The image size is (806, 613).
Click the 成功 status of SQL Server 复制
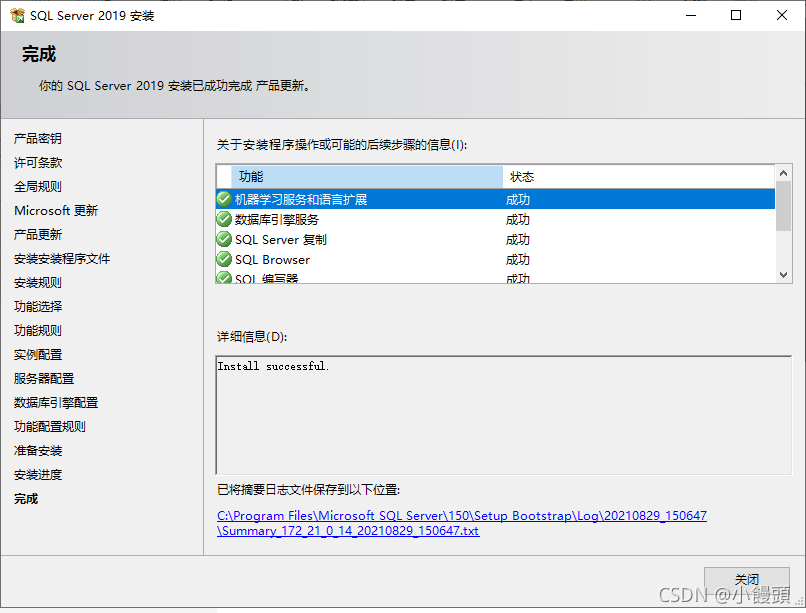pos(518,240)
